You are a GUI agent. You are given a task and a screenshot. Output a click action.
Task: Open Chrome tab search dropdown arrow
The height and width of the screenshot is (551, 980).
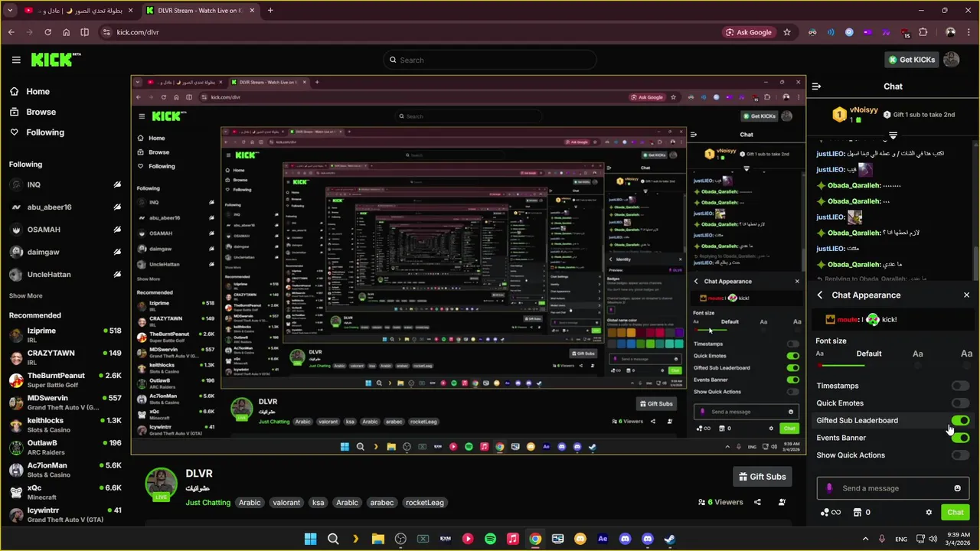click(x=10, y=11)
